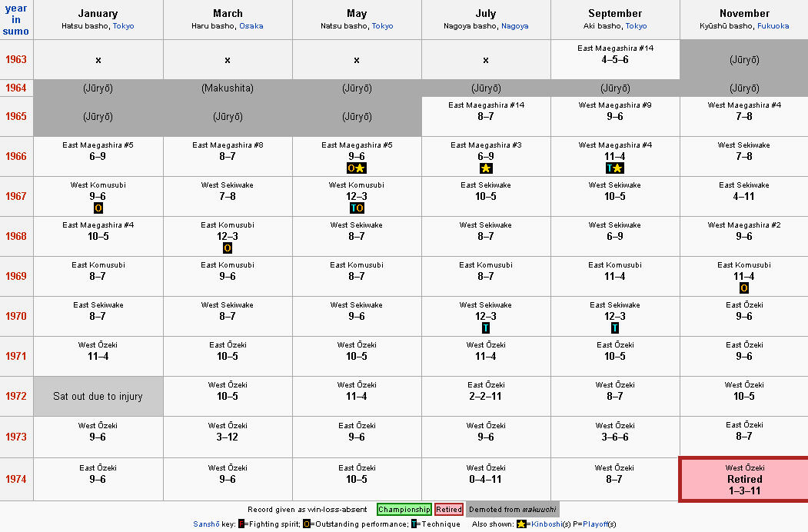The image size is (808, 532).
Task: Click 'Record given as win-loss-absent' note
Action: click(307, 509)
